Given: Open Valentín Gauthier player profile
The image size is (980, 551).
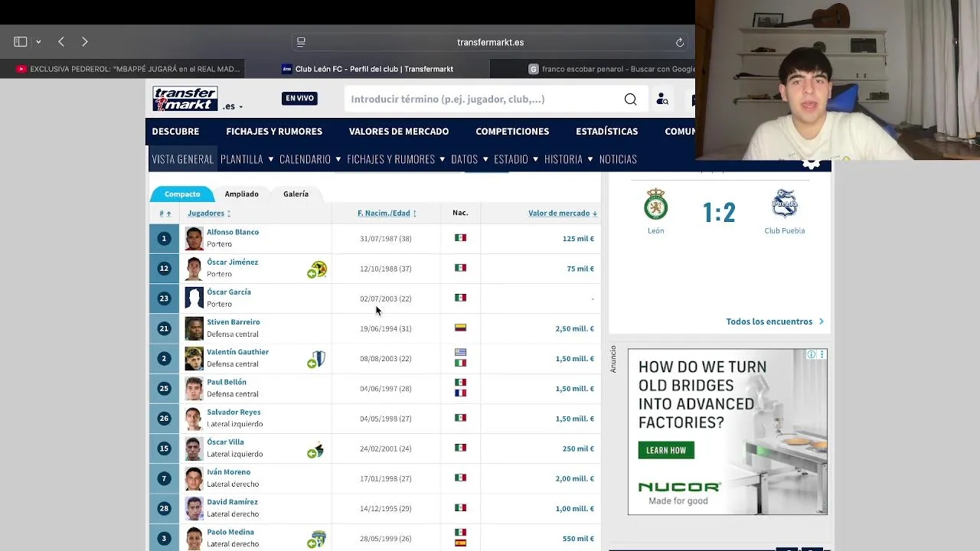Looking at the screenshot, I should click(x=237, y=352).
